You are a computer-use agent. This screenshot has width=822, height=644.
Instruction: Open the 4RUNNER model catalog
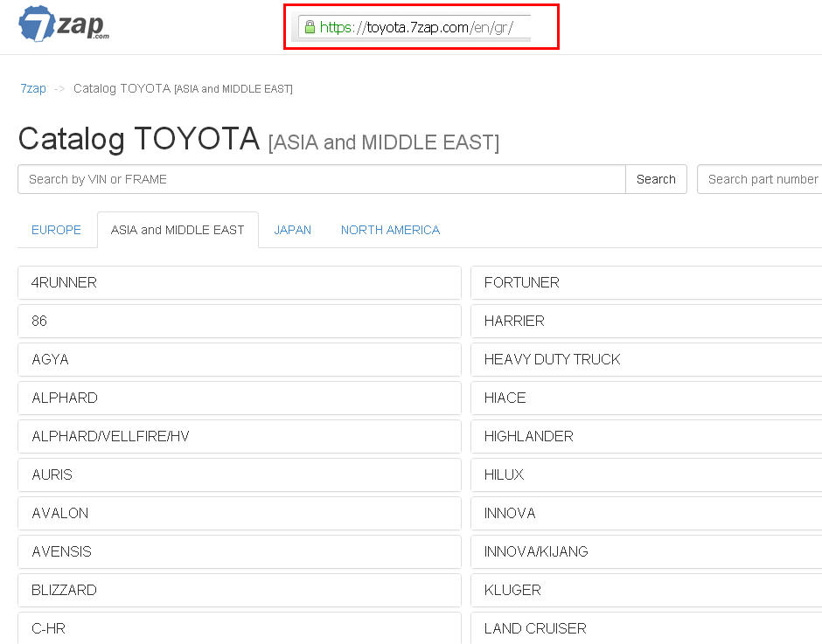tap(239, 282)
